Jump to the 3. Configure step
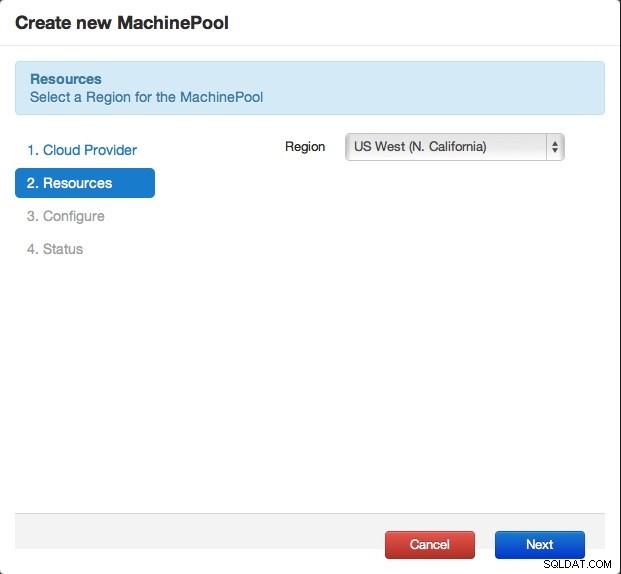This screenshot has width=621, height=574. (66, 216)
